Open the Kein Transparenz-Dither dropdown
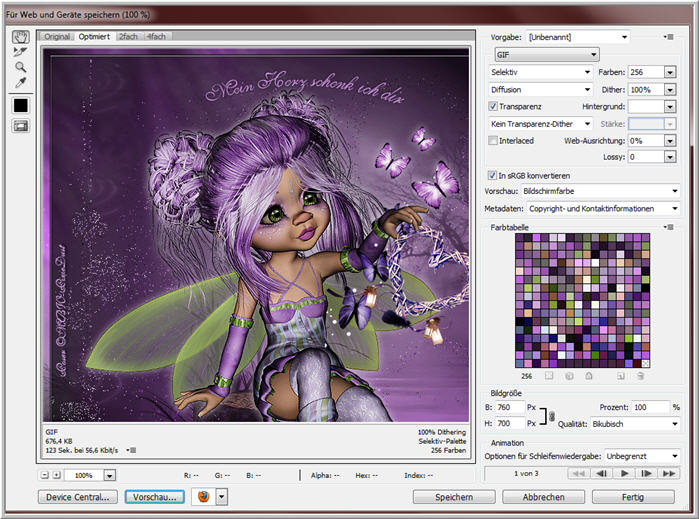 pos(541,124)
